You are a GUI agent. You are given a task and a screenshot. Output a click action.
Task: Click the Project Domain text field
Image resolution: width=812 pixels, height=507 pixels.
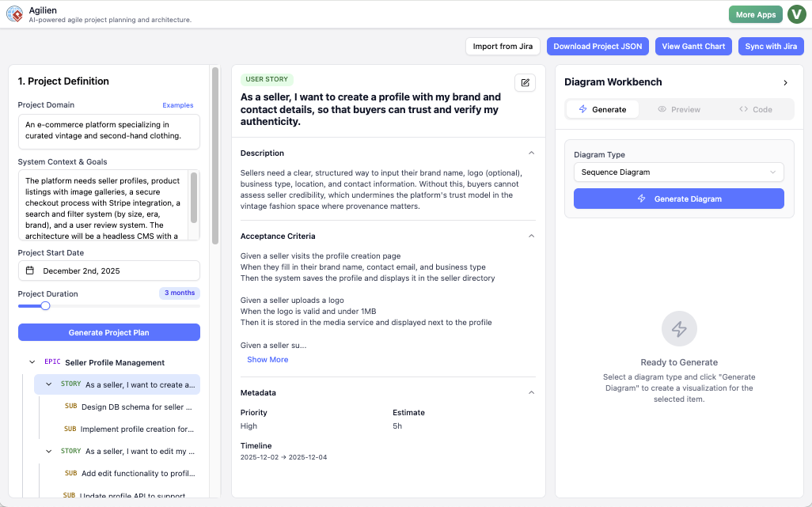tap(109, 131)
